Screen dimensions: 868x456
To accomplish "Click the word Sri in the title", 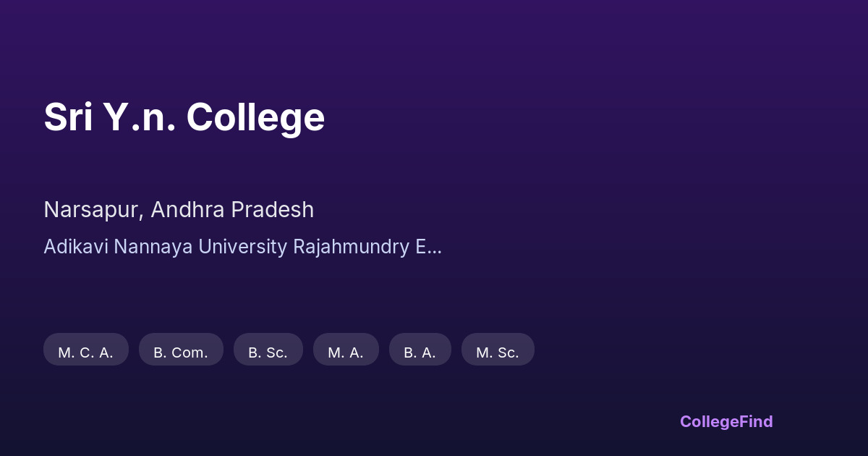I will coord(68,117).
